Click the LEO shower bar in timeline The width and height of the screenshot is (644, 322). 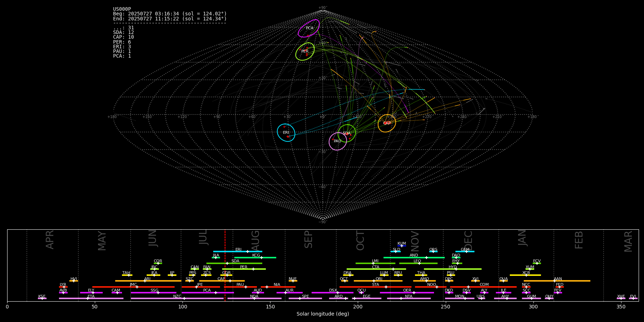418,263
